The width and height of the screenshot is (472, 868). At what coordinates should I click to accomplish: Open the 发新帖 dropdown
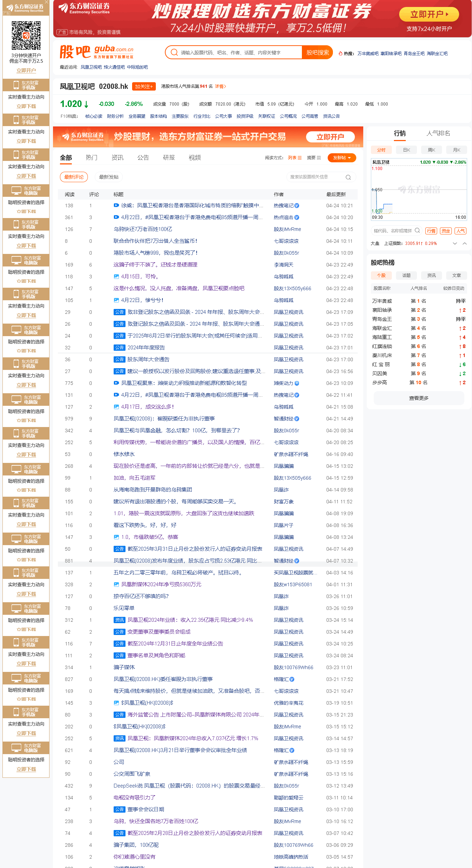click(342, 158)
